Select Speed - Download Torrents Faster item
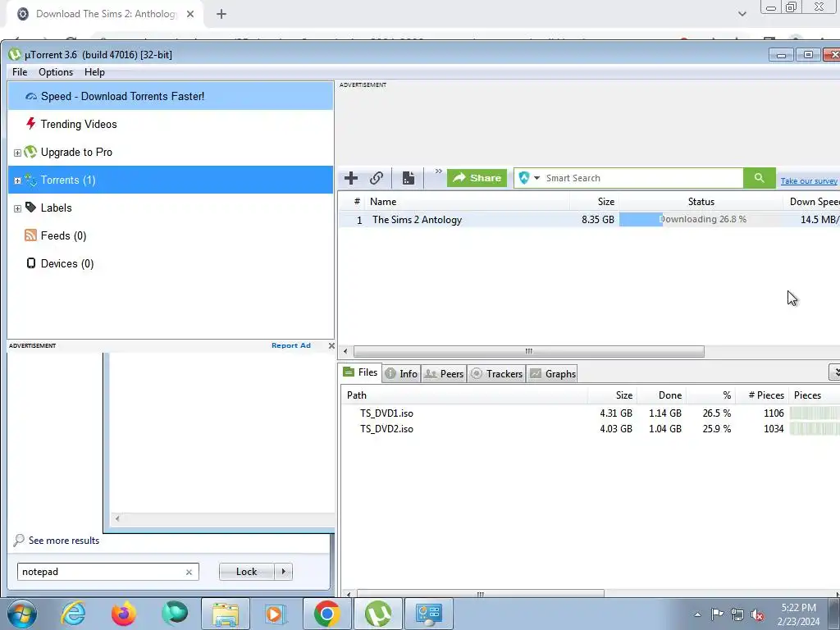The height and width of the screenshot is (630, 840). (x=171, y=97)
